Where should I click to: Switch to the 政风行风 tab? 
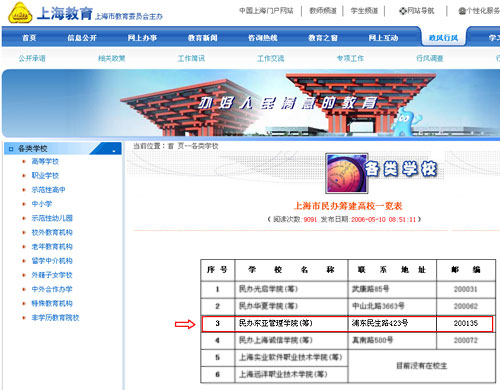tap(443, 38)
